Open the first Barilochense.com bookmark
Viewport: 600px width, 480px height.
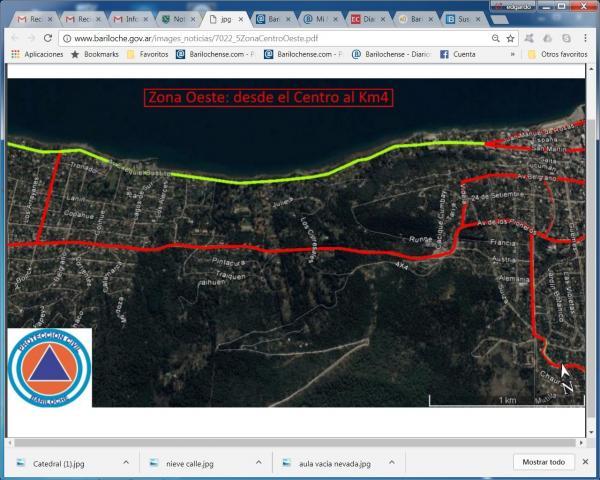pos(215,54)
